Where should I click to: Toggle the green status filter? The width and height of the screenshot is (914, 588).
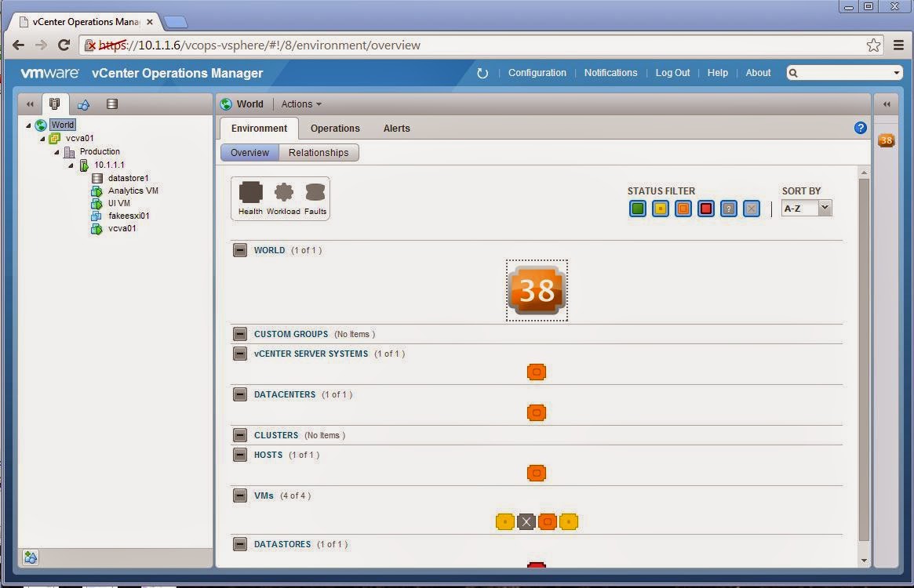[x=638, y=209]
